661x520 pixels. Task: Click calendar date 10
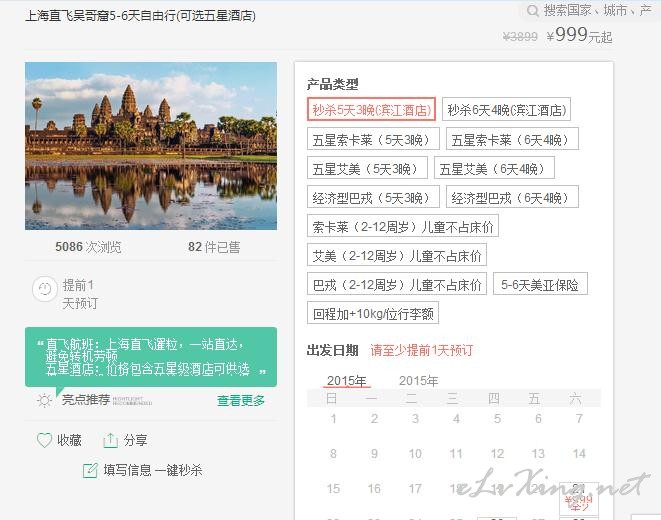415,453
